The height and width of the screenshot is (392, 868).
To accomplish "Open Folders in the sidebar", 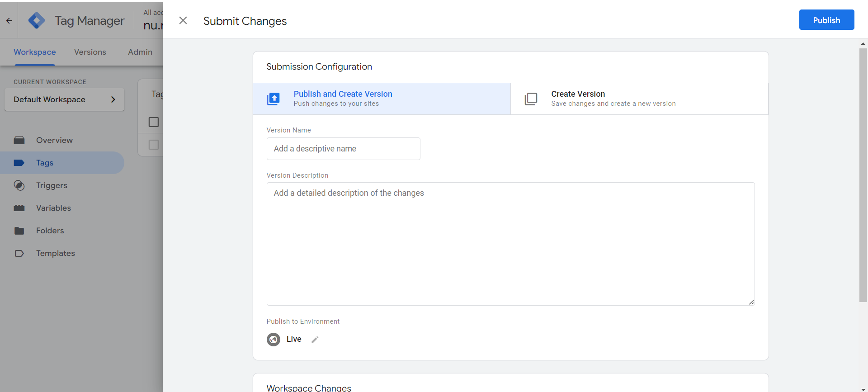I will [x=62, y=231].
